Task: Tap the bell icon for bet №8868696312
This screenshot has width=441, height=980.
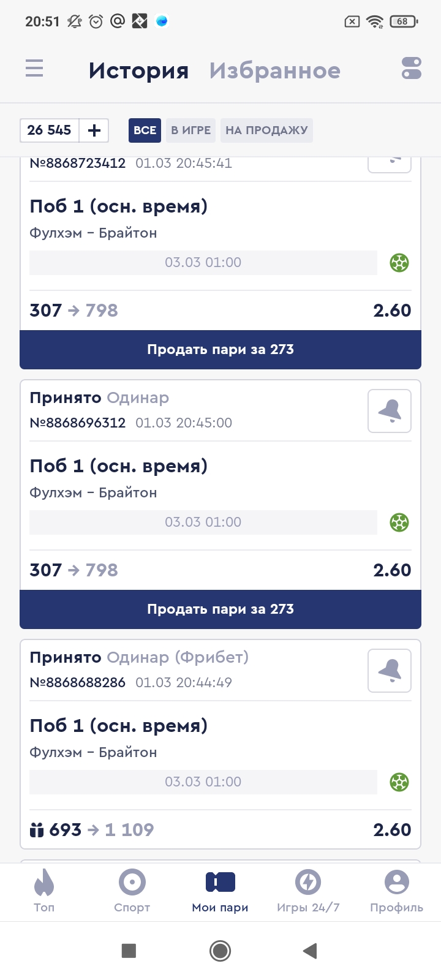Action: coord(390,411)
